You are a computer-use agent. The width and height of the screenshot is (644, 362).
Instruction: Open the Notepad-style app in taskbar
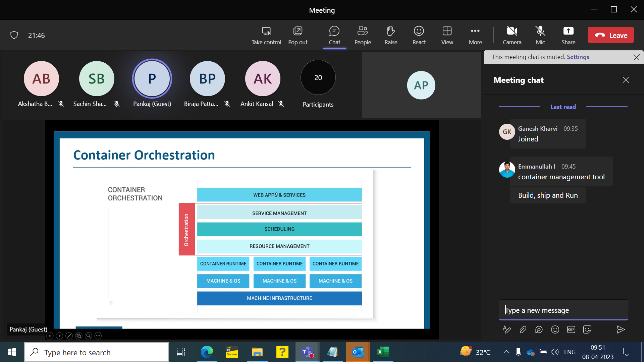[333, 352]
